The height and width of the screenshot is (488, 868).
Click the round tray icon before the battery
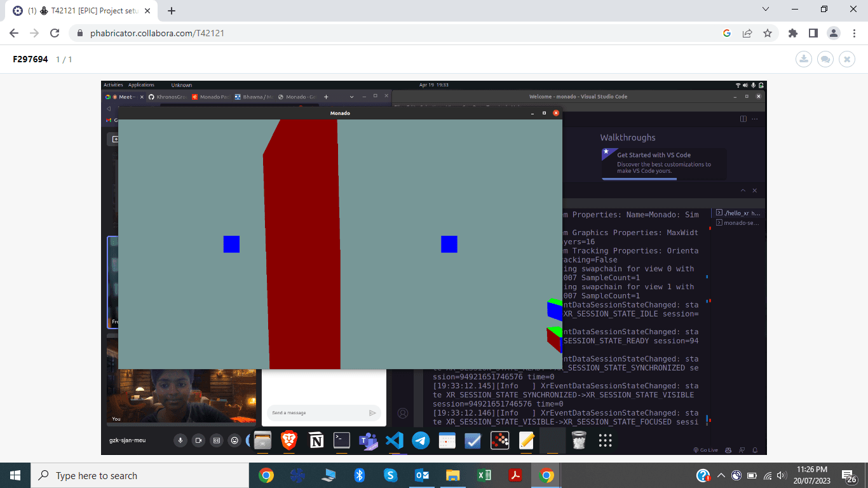(736, 475)
